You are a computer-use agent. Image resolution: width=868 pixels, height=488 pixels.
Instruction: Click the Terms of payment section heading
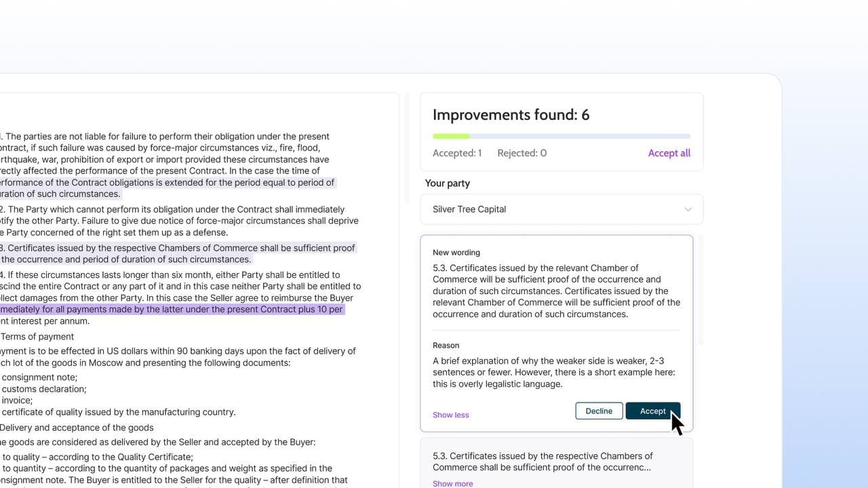coord(37,336)
